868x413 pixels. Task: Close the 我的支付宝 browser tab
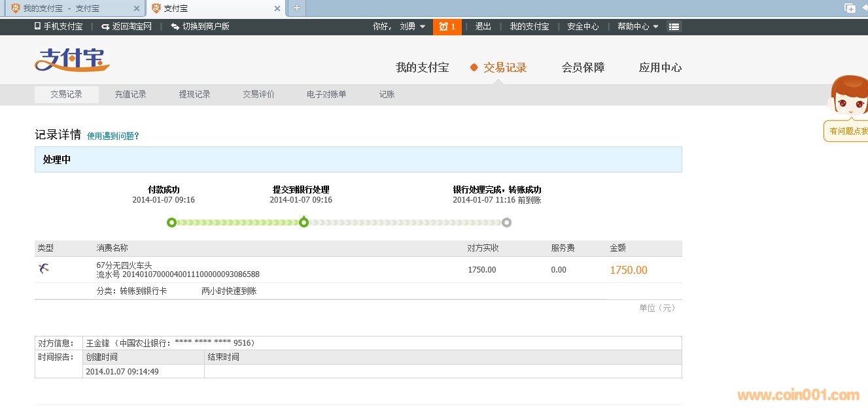click(136, 8)
